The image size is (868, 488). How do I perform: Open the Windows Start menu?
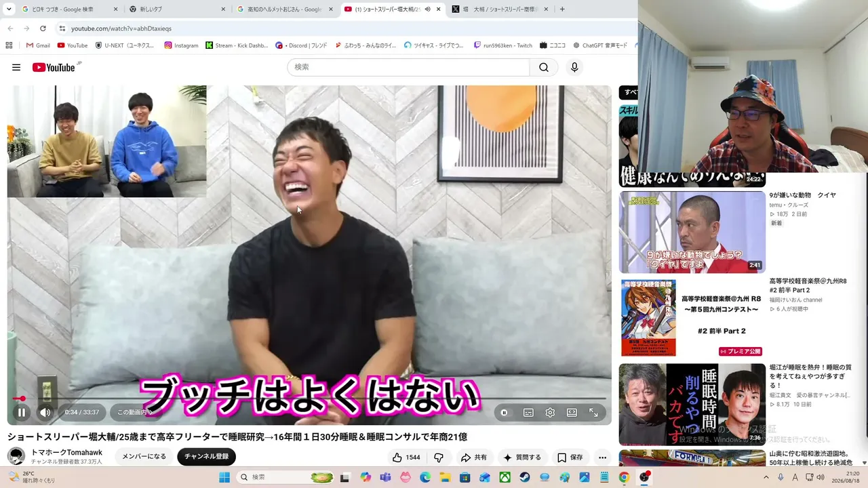pyautogui.click(x=224, y=477)
